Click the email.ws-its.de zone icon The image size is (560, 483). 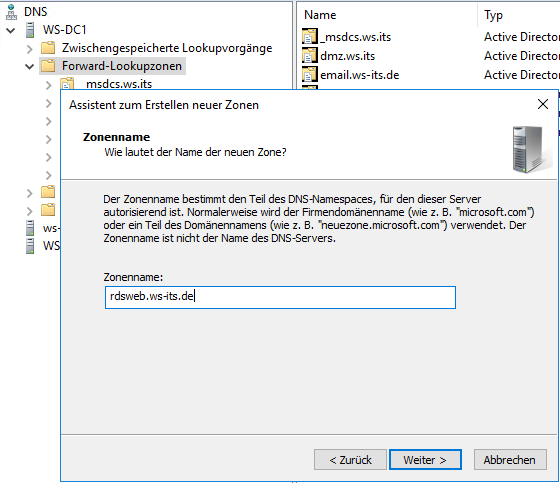click(310, 74)
